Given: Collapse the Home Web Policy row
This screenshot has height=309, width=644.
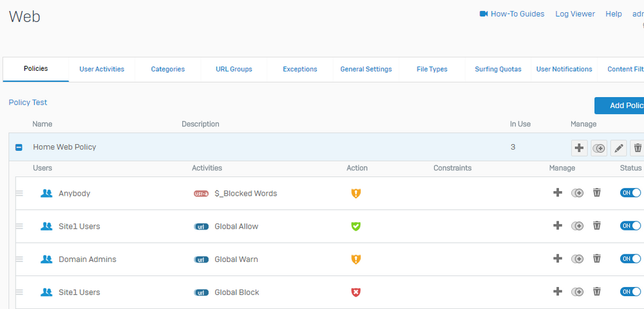Looking at the screenshot, I should tap(19, 147).
